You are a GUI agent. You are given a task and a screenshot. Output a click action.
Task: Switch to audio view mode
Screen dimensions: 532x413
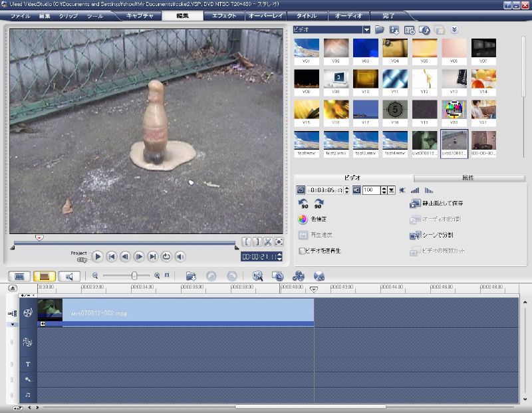[x=68, y=276]
